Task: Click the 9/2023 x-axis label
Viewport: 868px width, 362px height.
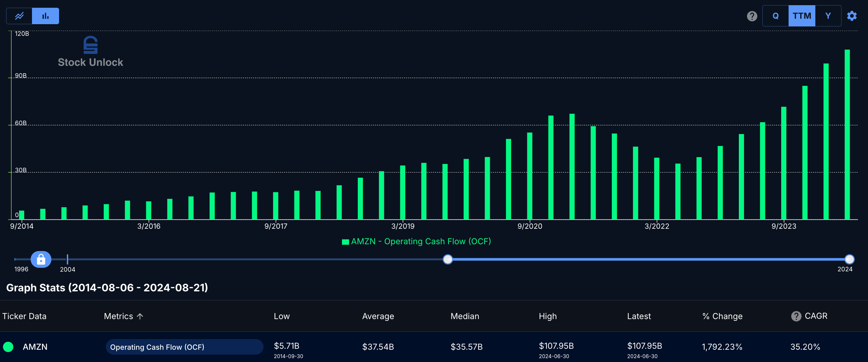Action: [x=784, y=226]
